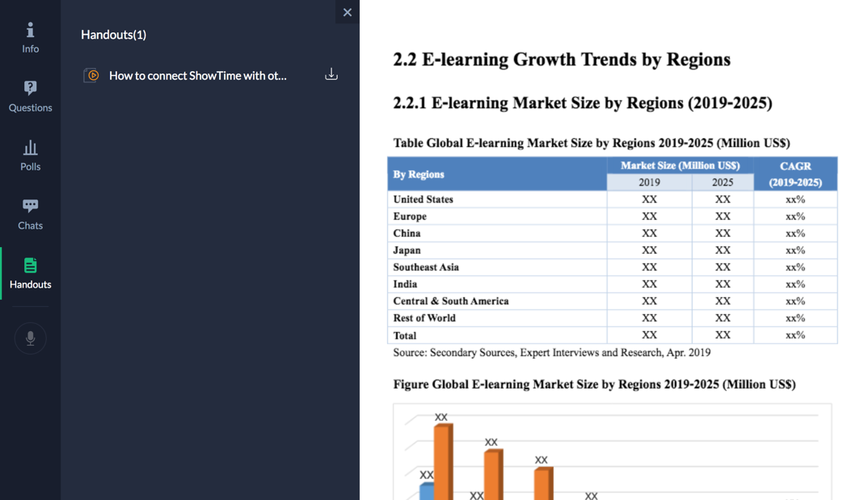Open the Polls panel
Image resolution: width=868 pixels, height=500 pixels.
(x=31, y=155)
